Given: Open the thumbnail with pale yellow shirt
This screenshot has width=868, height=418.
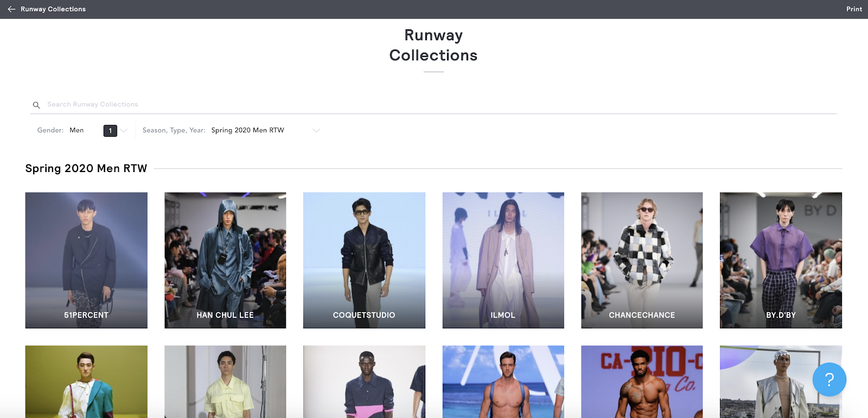Looking at the screenshot, I should (225, 382).
